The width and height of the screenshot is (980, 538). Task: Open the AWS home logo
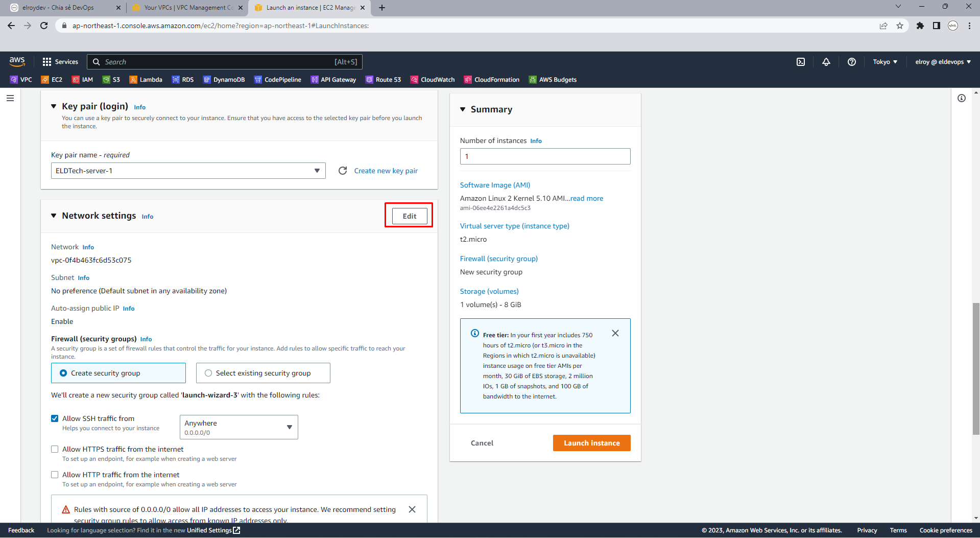(x=17, y=61)
